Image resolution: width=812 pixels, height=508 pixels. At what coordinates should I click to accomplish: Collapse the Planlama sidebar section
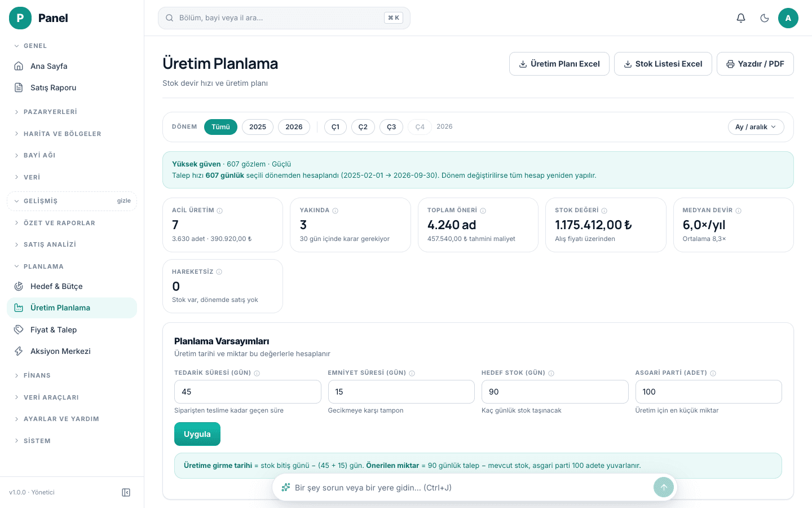(72, 266)
